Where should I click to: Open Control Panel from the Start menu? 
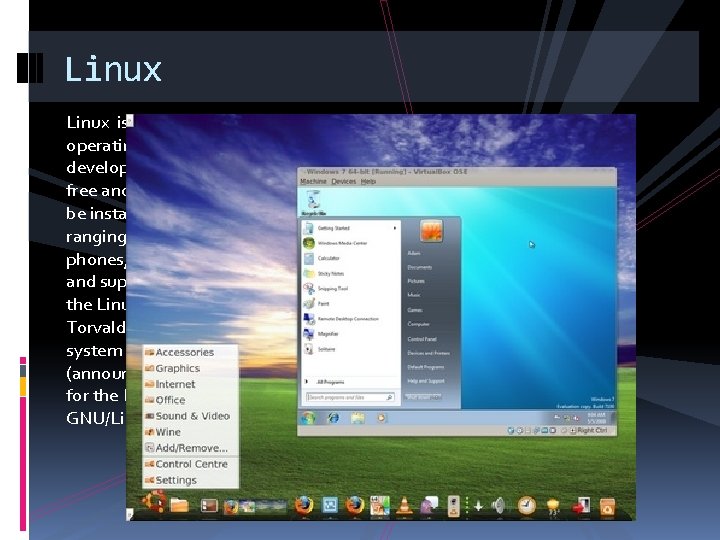(x=422, y=339)
